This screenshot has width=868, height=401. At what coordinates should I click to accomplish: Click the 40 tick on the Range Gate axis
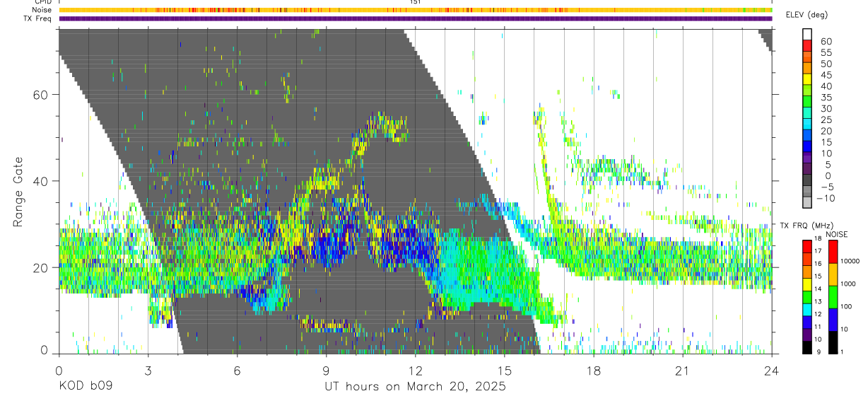click(x=42, y=181)
